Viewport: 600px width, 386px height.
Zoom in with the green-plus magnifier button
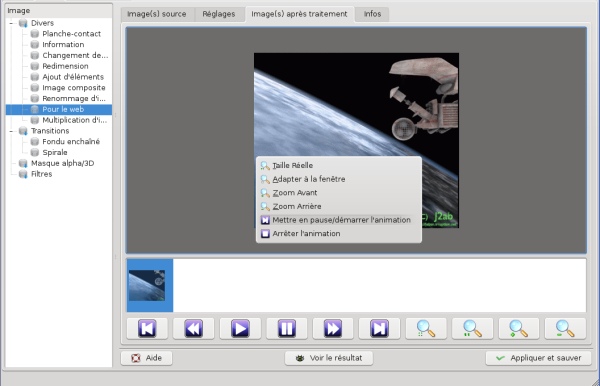click(519, 329)
